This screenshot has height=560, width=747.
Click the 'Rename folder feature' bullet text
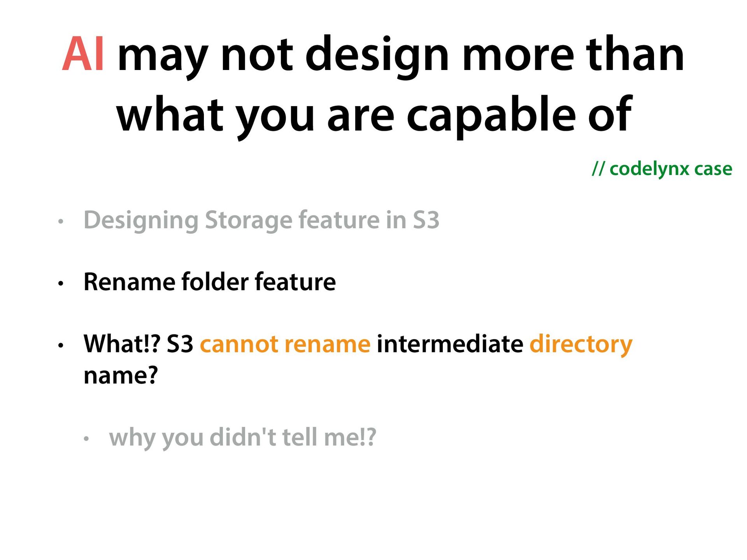coord(210,282)
